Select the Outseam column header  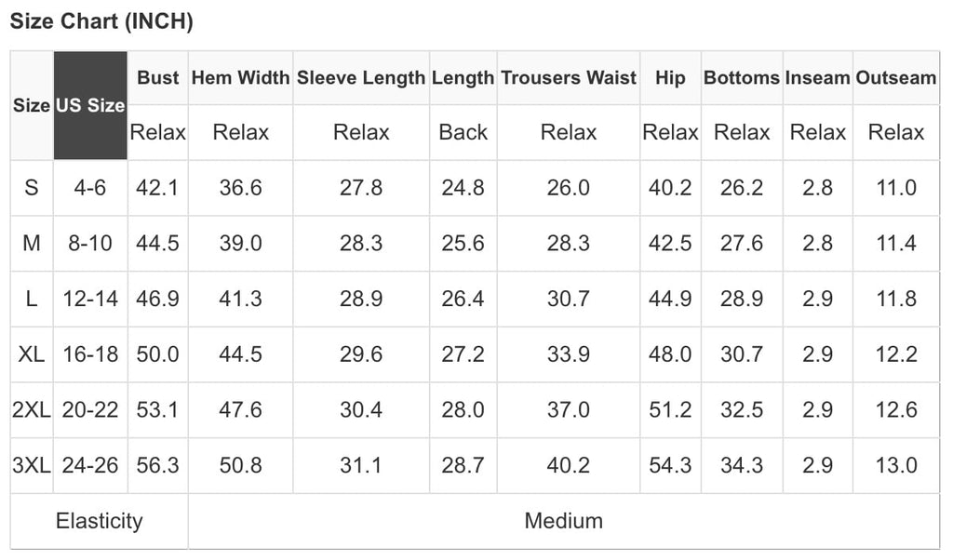[895, 78]
